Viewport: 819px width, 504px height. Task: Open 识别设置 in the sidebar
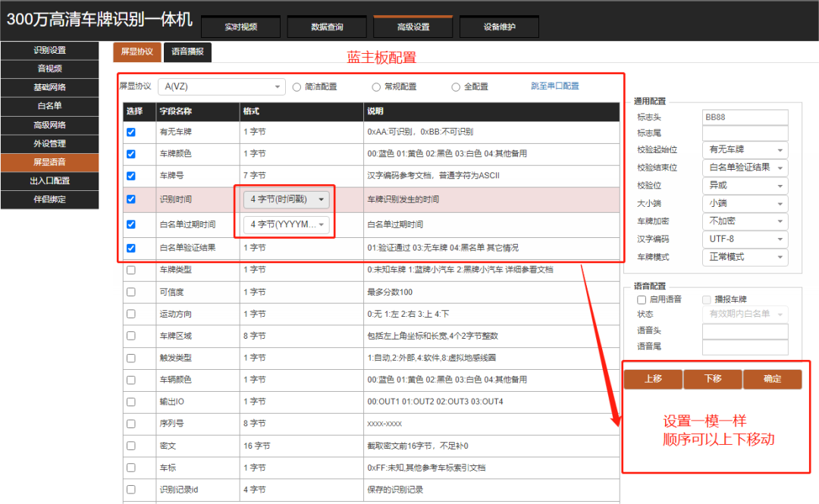coord(49,50)
